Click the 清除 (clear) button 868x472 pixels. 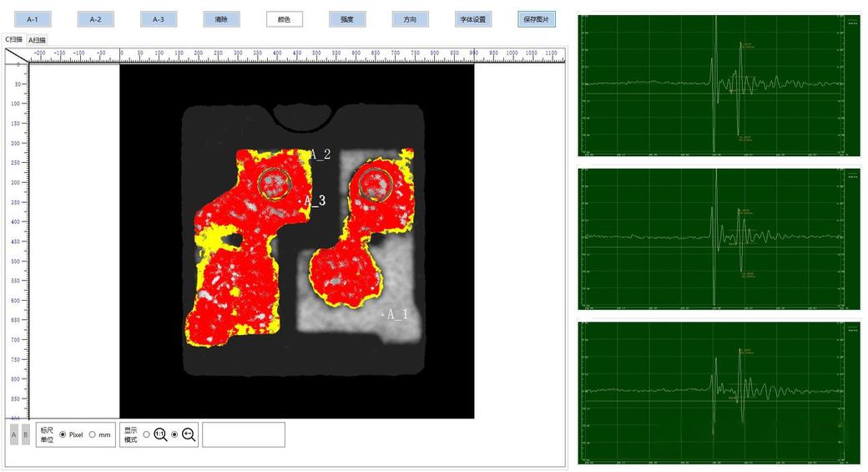point(221,19)
